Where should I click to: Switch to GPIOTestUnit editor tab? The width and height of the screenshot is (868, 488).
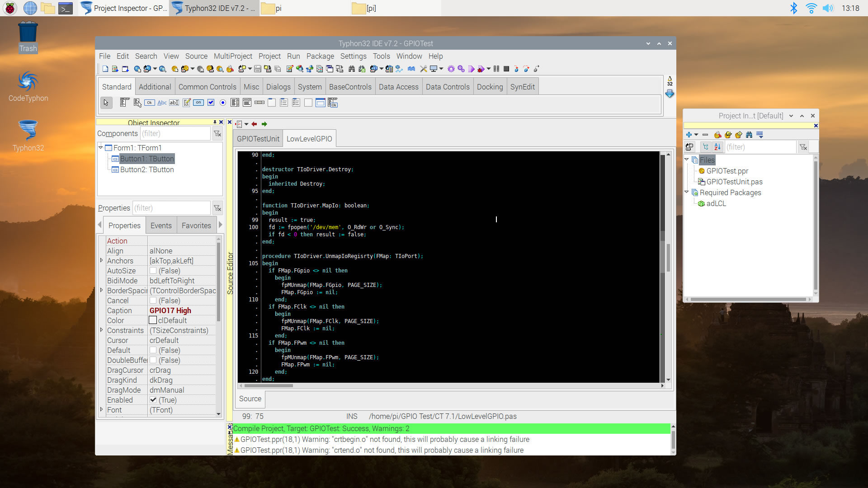(x=258, y=139)
